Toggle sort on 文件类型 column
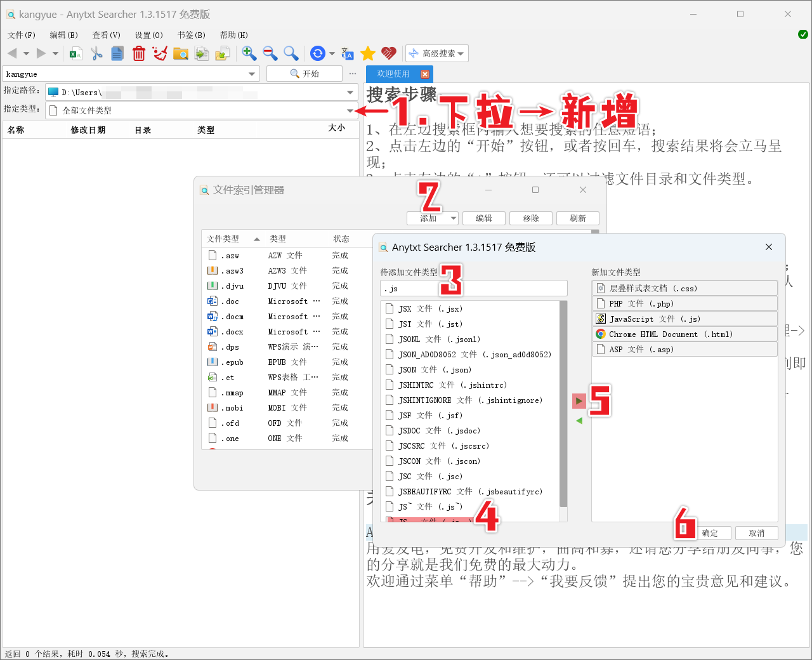Image resolution: width=812 pixels, height=660 pixels. tap(233, 239)
